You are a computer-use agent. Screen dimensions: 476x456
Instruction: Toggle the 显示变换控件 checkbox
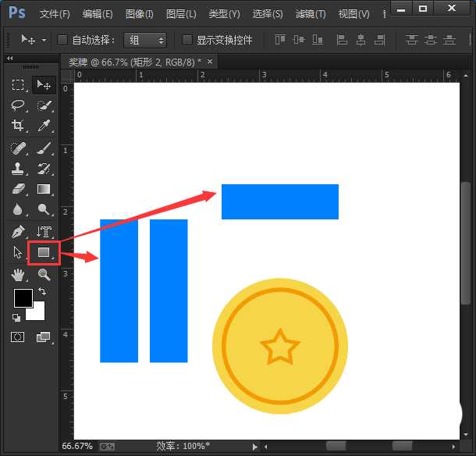pos(186,40)
